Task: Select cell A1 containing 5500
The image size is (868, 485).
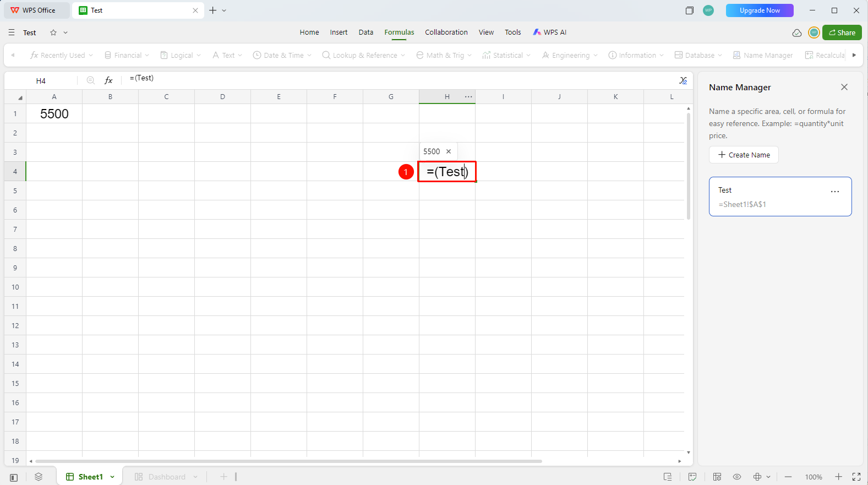Action: click(54, 114)
